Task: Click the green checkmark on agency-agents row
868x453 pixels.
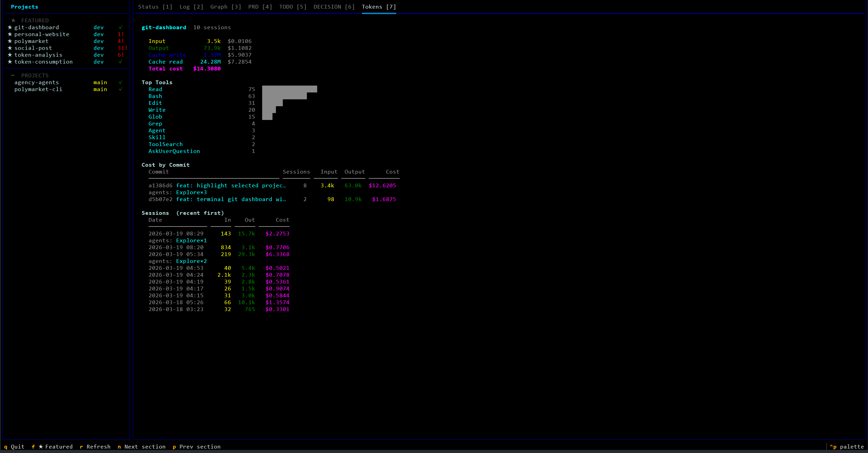Action: 120,82
